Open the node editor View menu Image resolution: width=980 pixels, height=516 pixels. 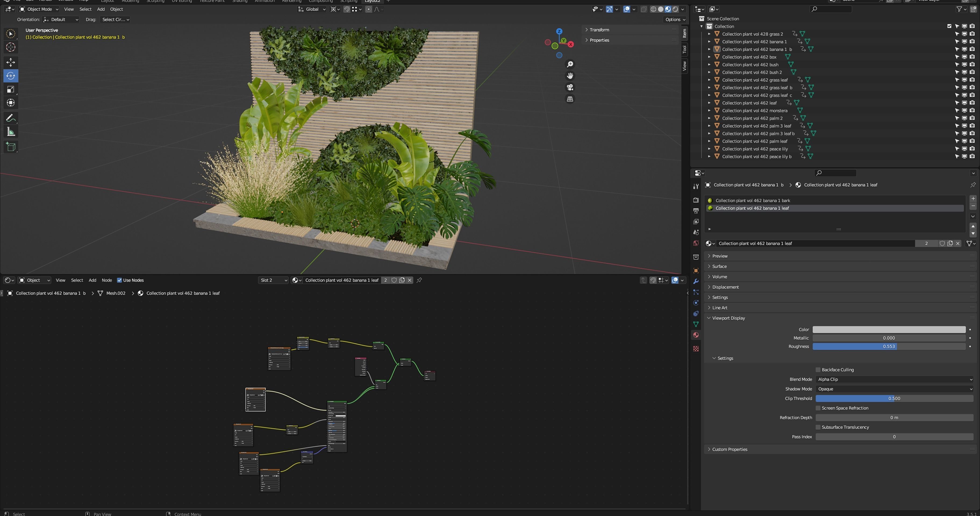click(x=60, y=280)
